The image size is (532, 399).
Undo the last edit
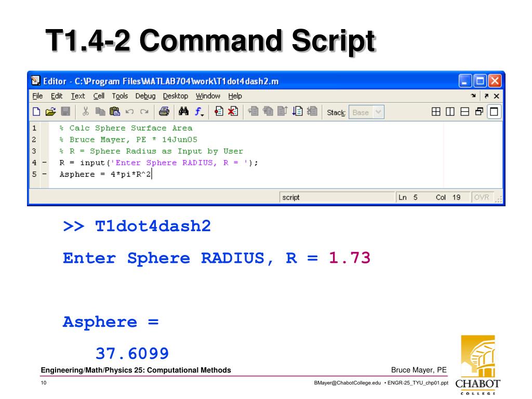point(129,112)
